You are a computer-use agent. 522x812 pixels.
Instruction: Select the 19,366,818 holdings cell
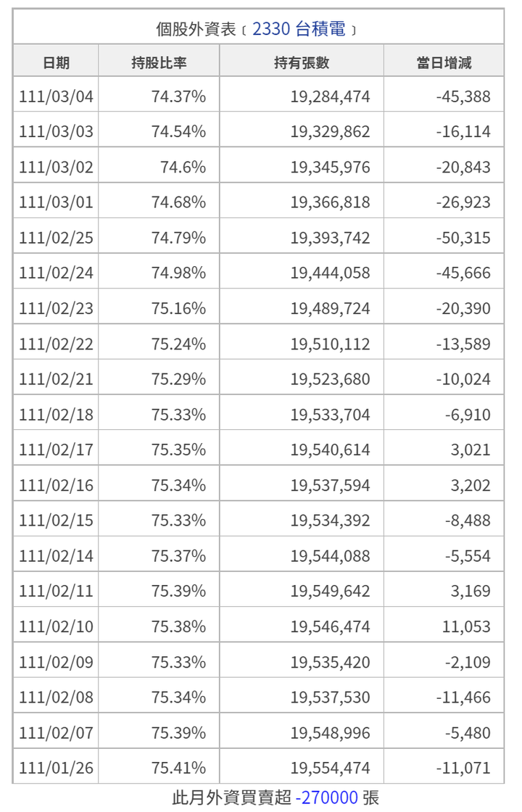click(330, 203)
